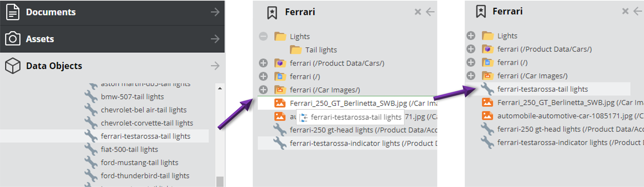Click wrench icon of fiat-500-tail lights
Viewport: 644px width, 187px height.
tap(91, 149)
